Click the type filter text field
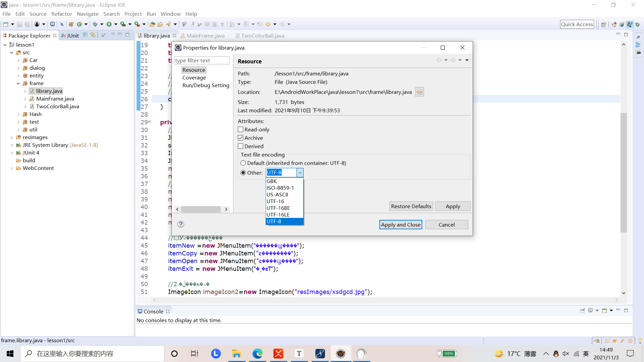The height and width of the screenshot is (362, 644). pyautogui.click(x=202, y=60)
